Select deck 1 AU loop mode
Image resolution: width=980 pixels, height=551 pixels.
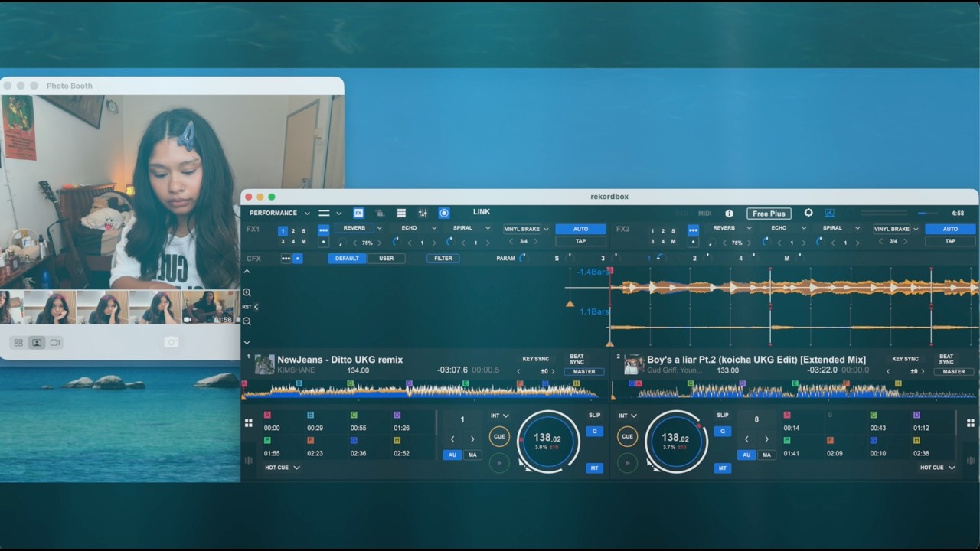pos(452,455)
